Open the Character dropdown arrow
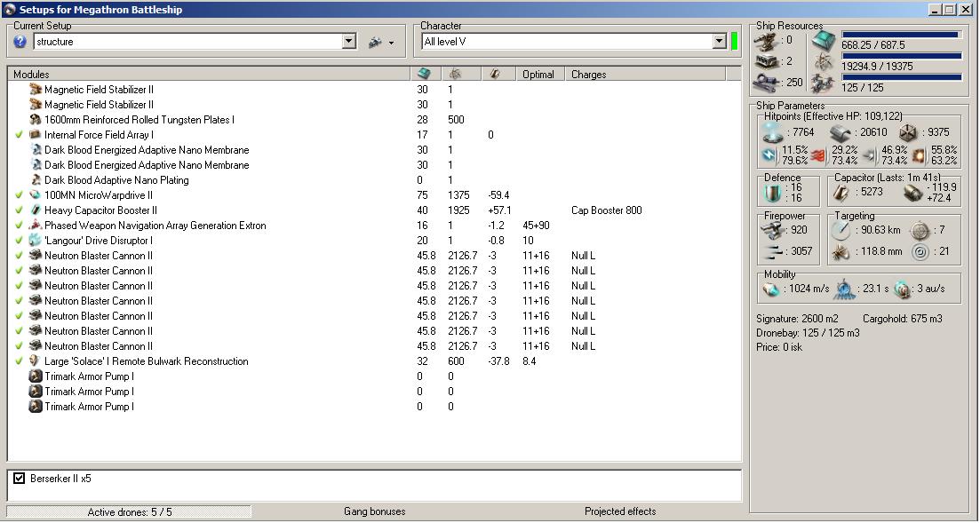Viewport: 980px width, 523px height. [719, 42]
